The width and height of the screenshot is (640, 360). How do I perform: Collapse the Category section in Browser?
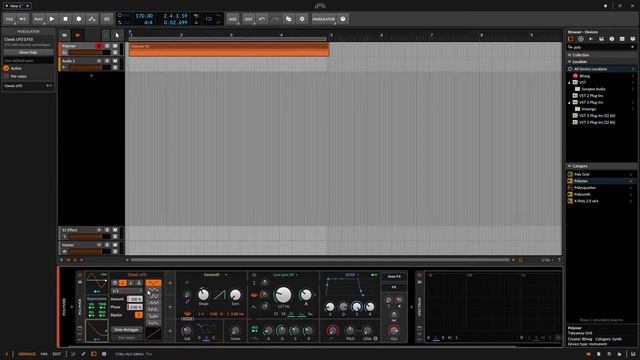point(570,166)
